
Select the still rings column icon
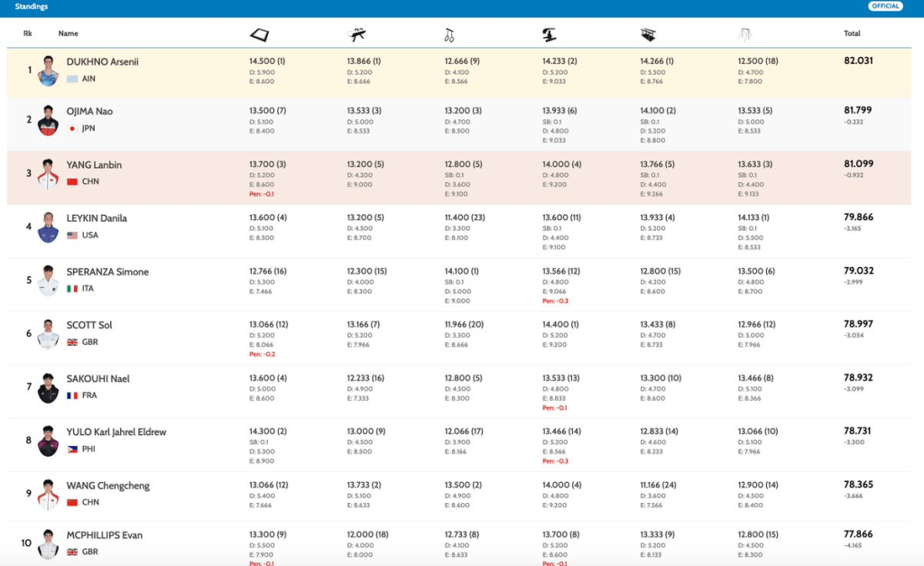448,35
